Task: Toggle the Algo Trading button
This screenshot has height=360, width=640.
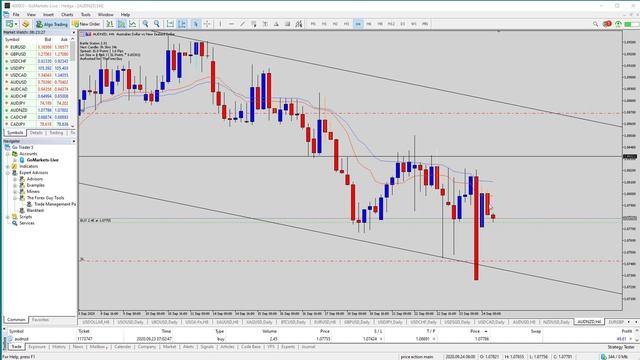Action: point(51,24)
